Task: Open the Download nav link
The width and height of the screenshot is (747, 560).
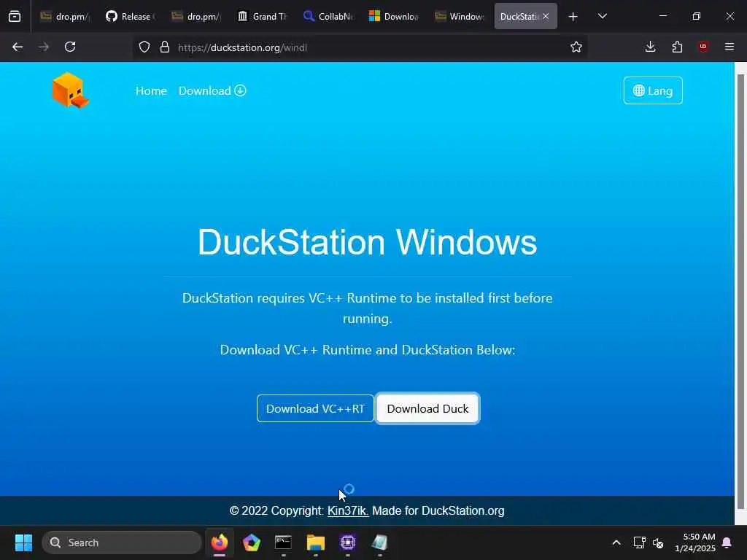Action: 212,91
